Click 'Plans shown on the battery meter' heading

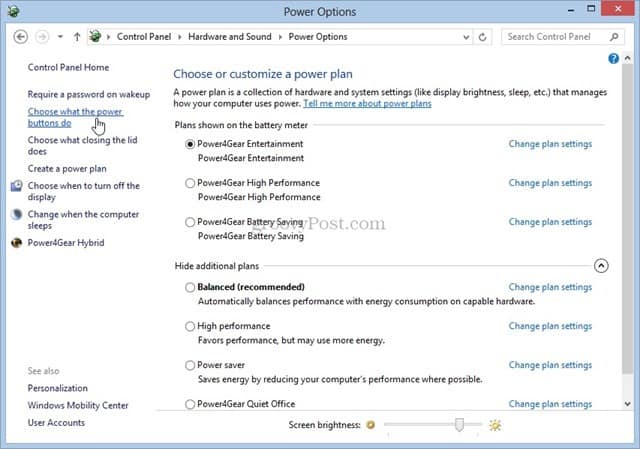(x=241, y=125)
